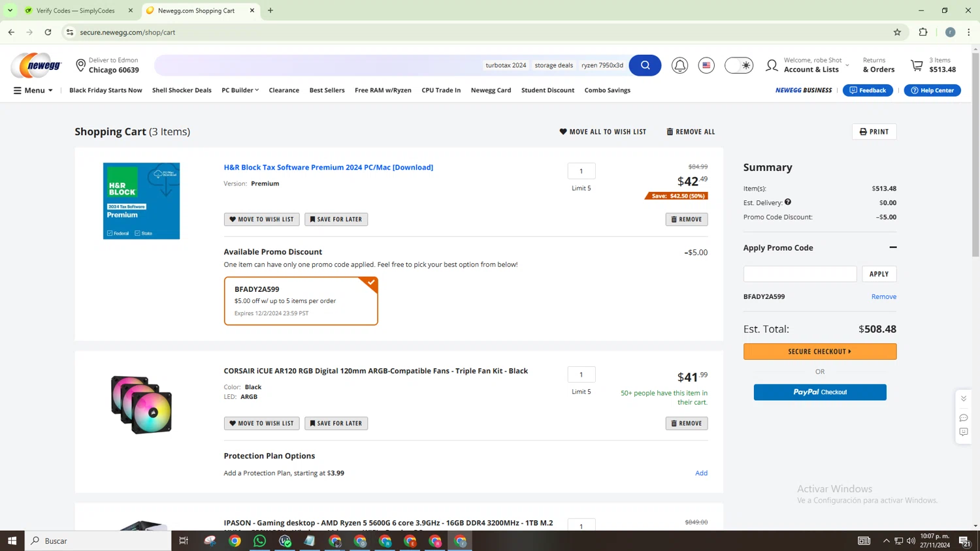Open the H&R Block Tax Software product link
980x551 pixels.
tap(329, 168)
